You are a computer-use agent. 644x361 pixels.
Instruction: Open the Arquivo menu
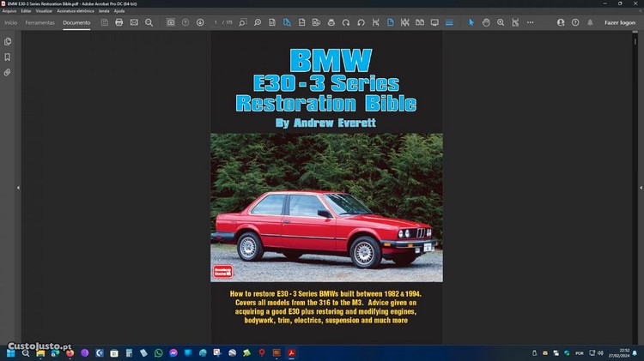[9, 10]
